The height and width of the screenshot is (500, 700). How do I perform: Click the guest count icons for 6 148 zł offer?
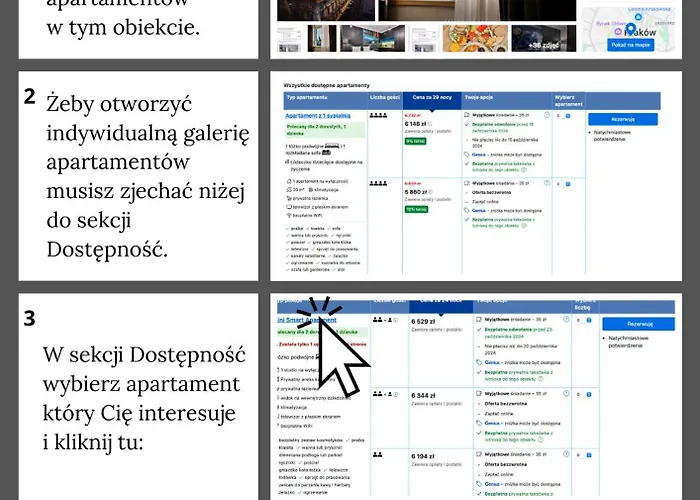[380, 116]
